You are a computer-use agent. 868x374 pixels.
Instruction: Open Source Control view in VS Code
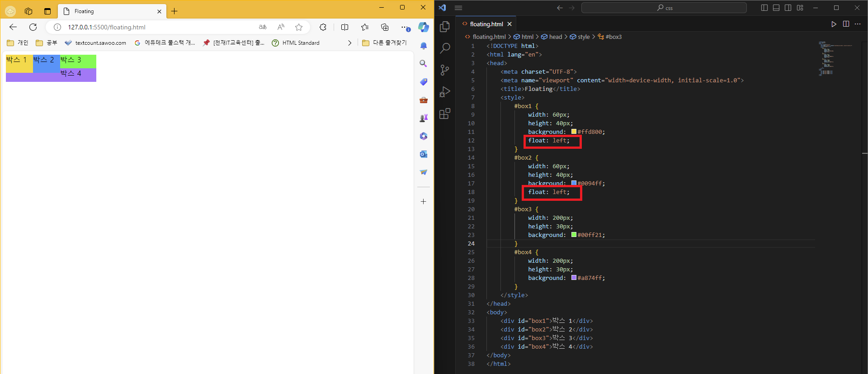click(445, 70)
